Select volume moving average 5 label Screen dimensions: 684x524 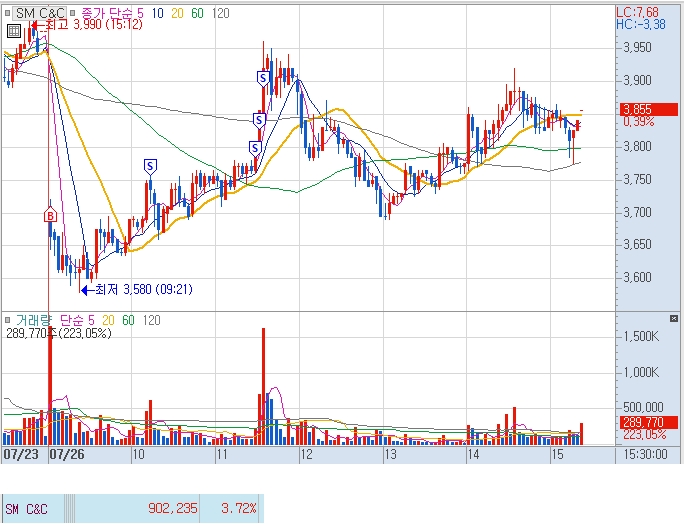pos(91,320)
